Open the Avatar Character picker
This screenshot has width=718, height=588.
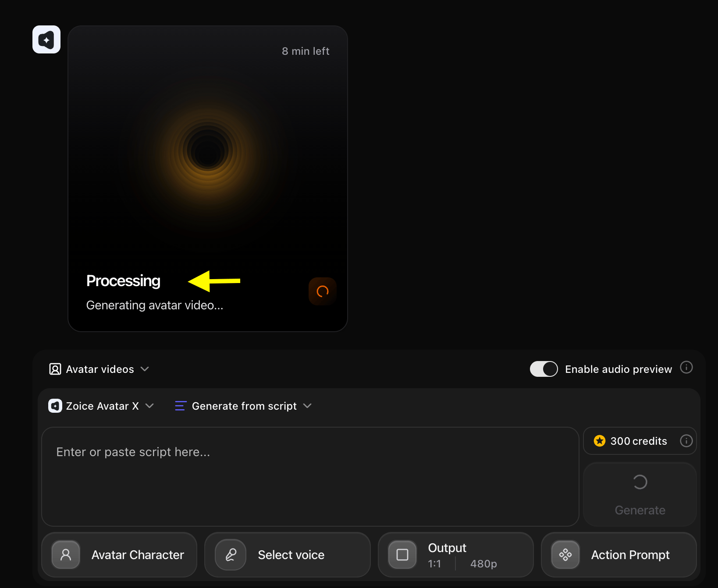[119, 555]
